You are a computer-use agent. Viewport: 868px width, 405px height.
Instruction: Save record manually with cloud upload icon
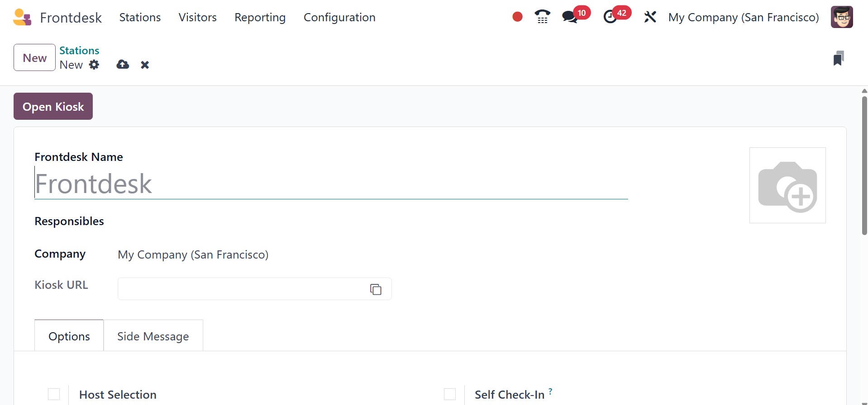point(123,65)
